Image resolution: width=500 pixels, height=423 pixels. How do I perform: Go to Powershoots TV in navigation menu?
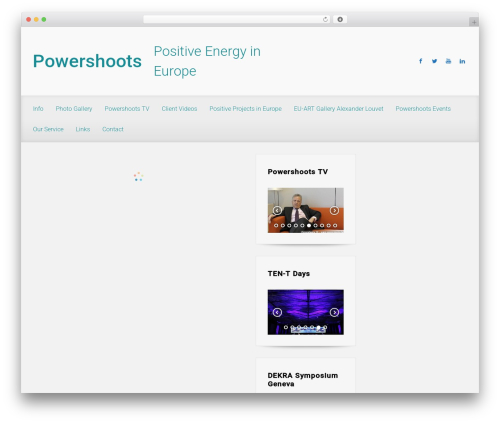coord(127,109)
